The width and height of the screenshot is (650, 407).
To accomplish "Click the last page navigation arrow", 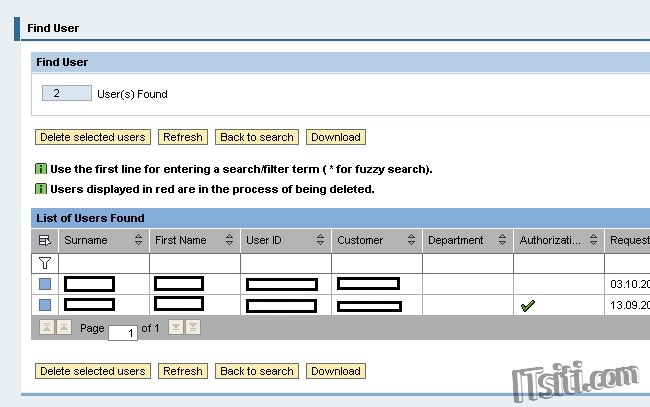I will coord(193,328).
